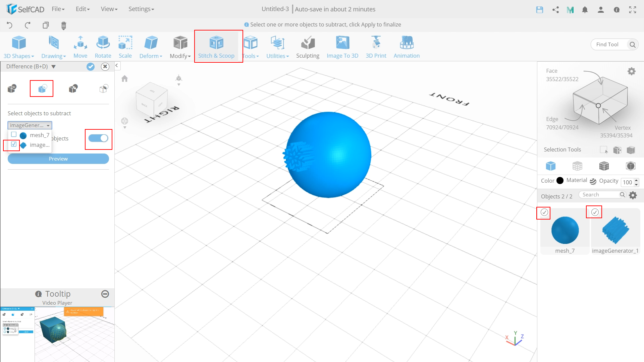Choose the Difference boolean operation icon
The image size is (644, 362).
coord(42,88)
